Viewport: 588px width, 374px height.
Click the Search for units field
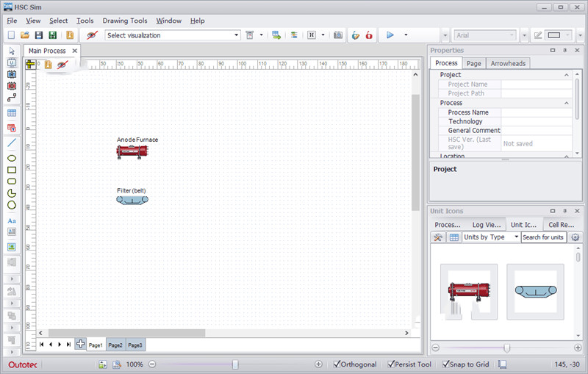[x=543, y=237]
